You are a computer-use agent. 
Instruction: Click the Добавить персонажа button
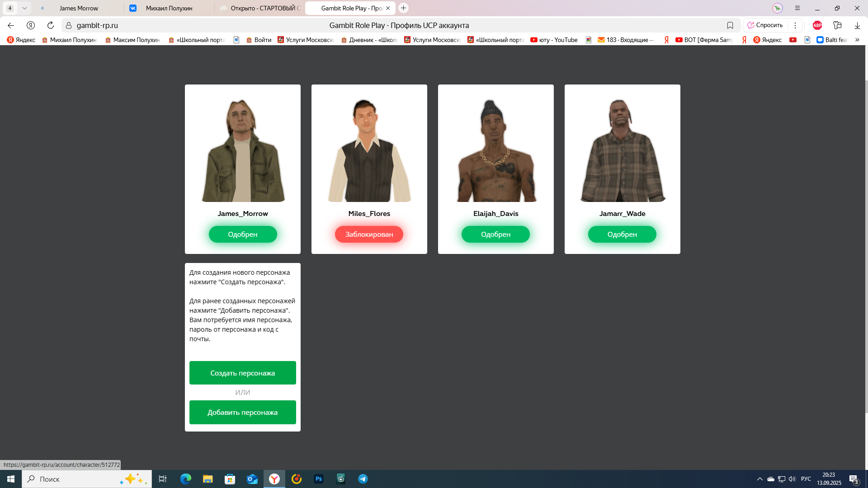[x=243, y=412]
